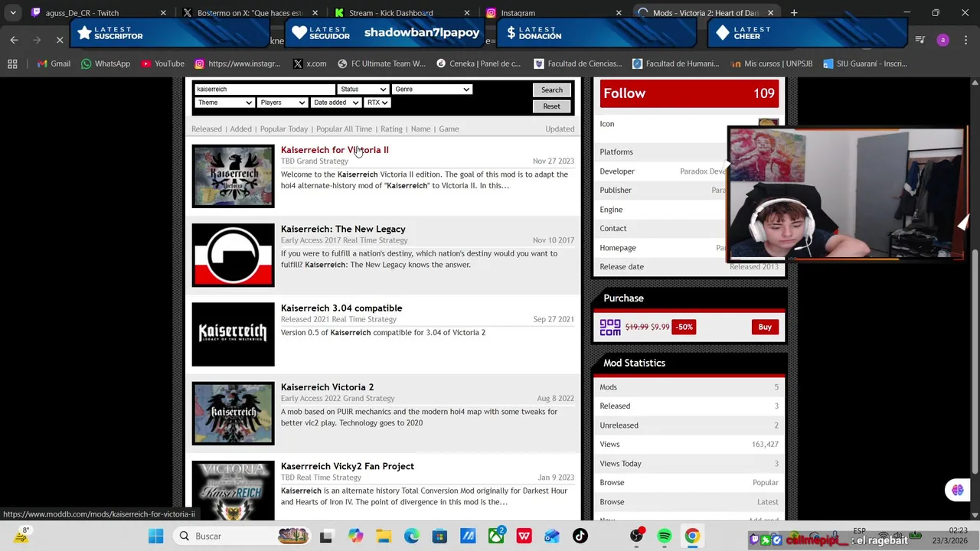
Task: Open Gmail bookmark
Action: 54,64
